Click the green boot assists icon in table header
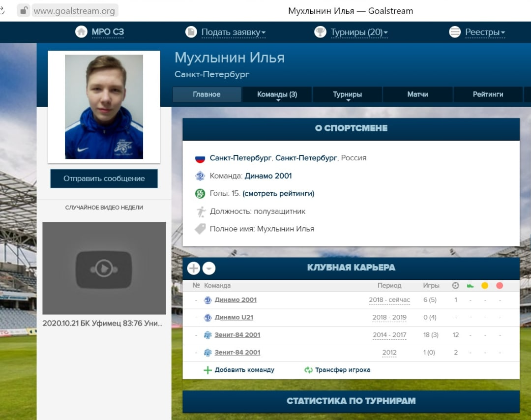Screen dimensions: 531x420 [x=470, y=285]
